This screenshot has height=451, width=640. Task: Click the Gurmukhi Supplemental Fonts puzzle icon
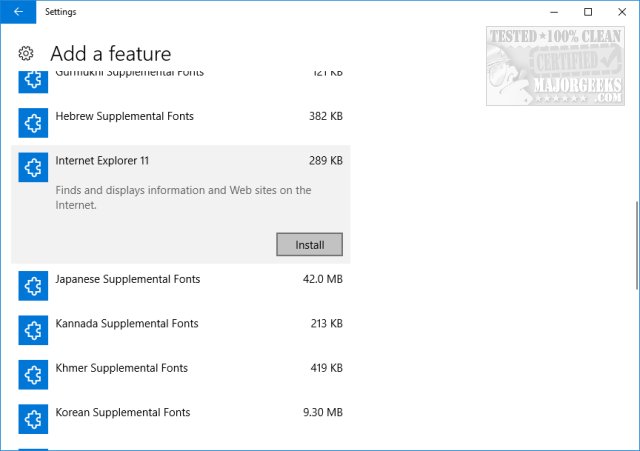click(x=33, y=80)
